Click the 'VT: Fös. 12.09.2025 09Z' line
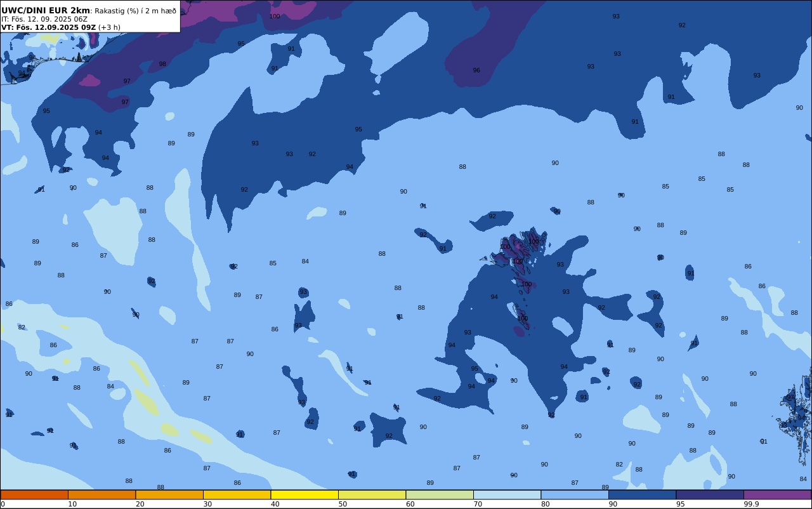The image size is (812, 509). point(48,27)
